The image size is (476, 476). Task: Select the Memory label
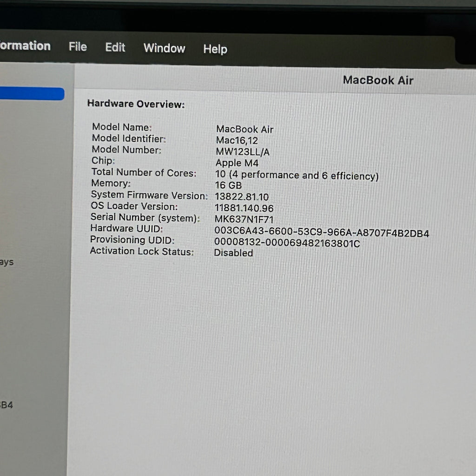(x=111, y=183)
